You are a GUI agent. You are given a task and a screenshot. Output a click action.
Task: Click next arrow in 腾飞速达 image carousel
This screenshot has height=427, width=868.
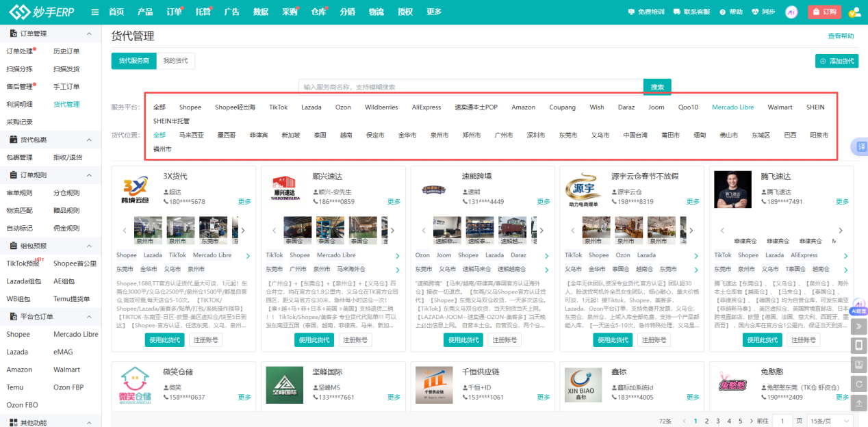[841, 231]
